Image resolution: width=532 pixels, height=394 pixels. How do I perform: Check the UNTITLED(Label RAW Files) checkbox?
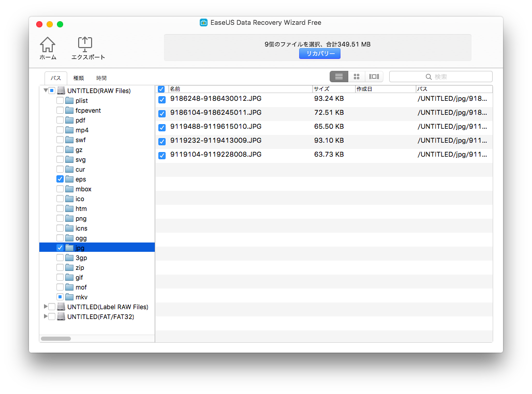52,307
